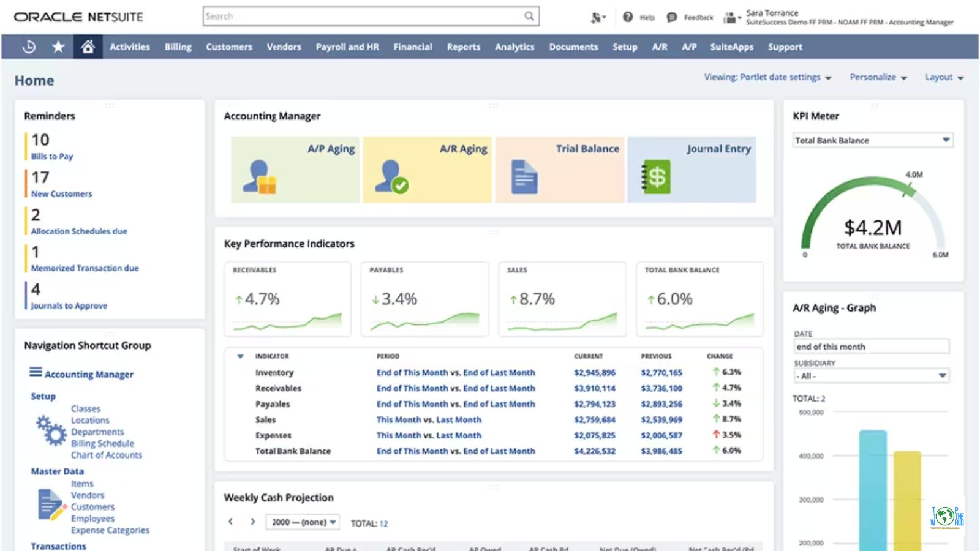980x551 pixels.
Task: Open the Payroll and HR menu
Action: 347,47
